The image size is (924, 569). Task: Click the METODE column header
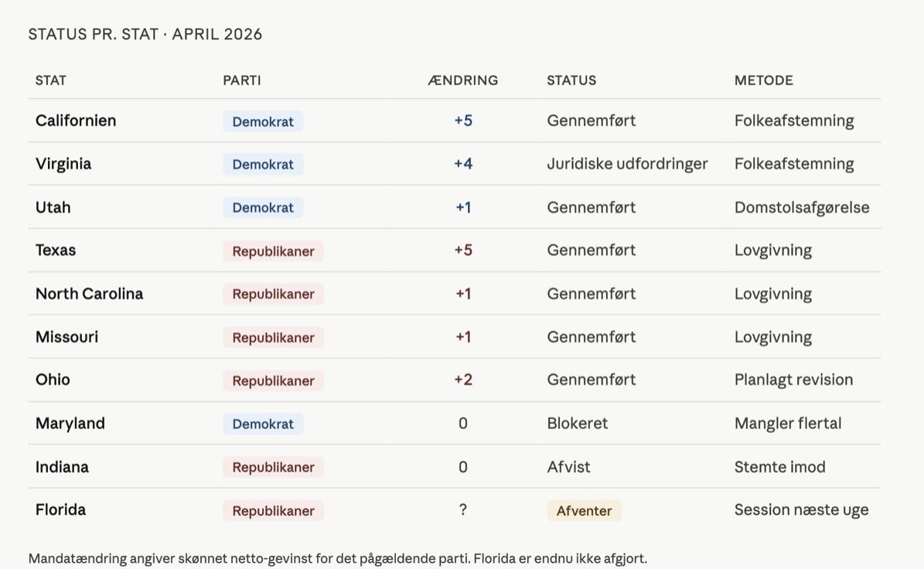[x=763, y=80]
